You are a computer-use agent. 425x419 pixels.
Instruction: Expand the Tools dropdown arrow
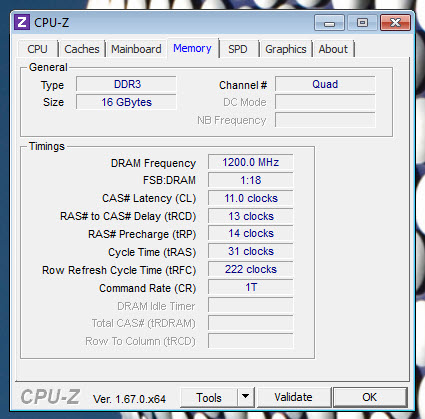click(246, 397)
